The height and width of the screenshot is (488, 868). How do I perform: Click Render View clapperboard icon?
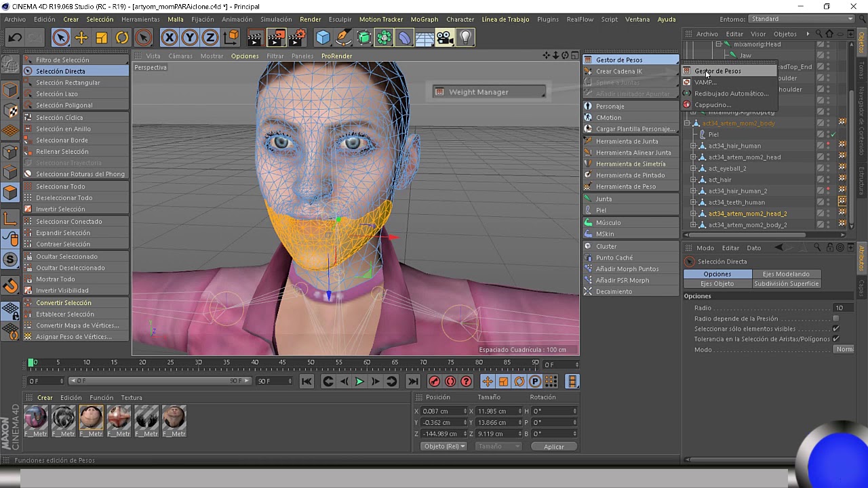pos(255,38)
